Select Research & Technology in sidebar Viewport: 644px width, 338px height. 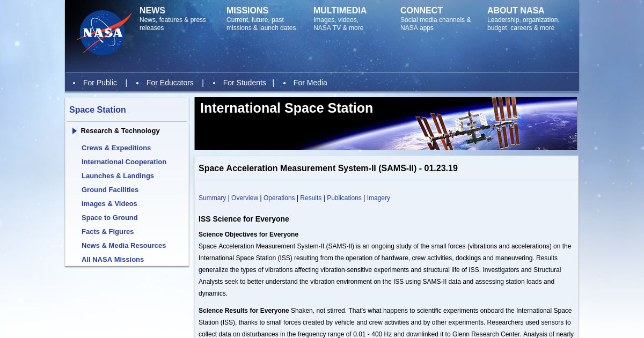[x=120, y=131]
